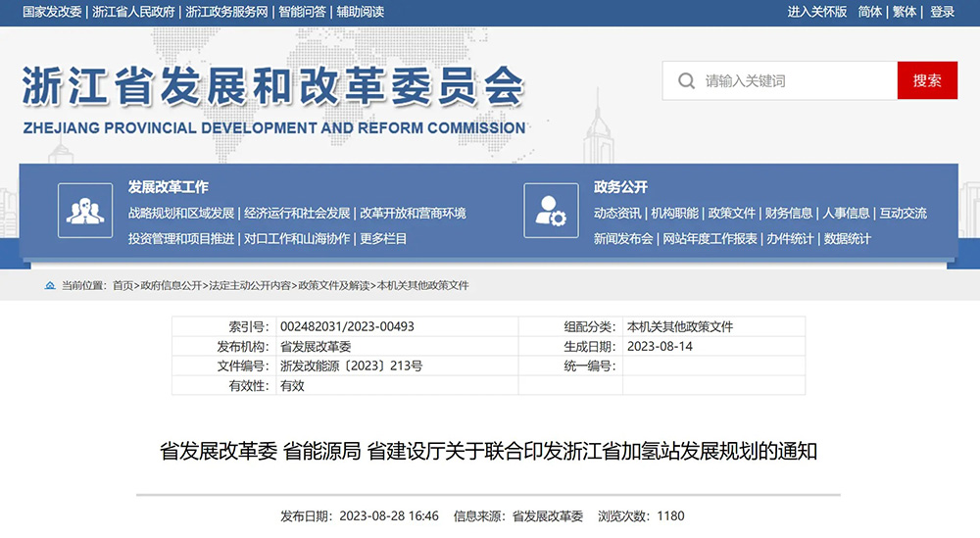Go to 政策文件及解读 in the breadcrumb
This screenshot has height=538, width=980.
point(334,285)
